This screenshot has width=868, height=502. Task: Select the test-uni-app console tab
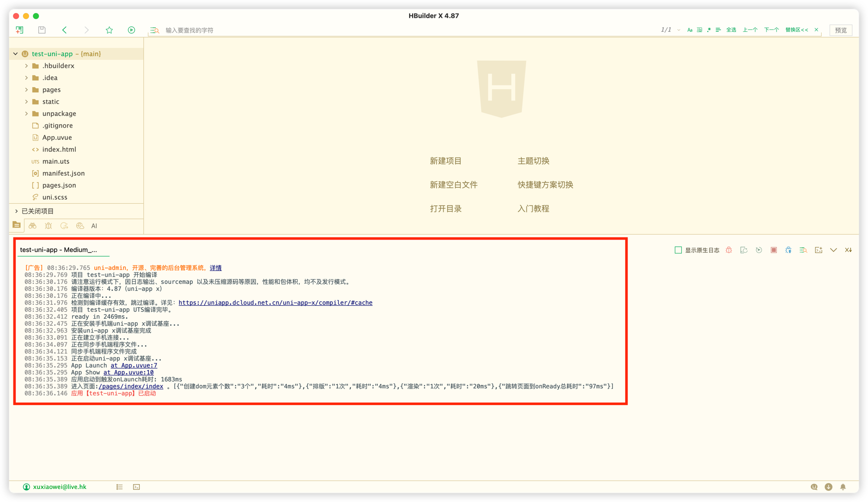(58, 250)
